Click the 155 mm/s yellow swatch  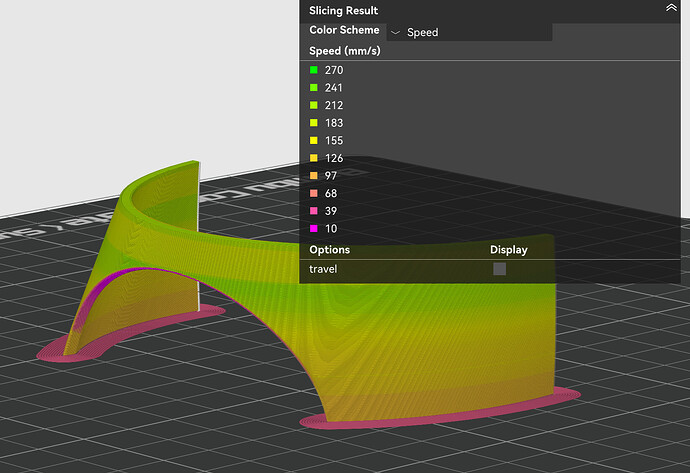click(x=314, y=140)
